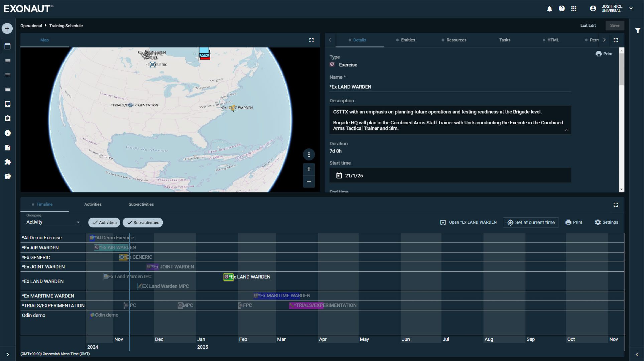Toggle the Activities filter chip
Viewport: 644px width, 361px height.
104,223
